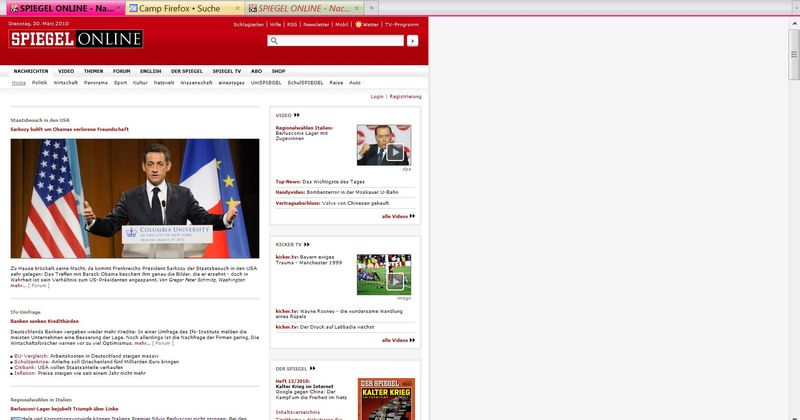Select the Wirtschaft subnavigation item

pos(65,82)
